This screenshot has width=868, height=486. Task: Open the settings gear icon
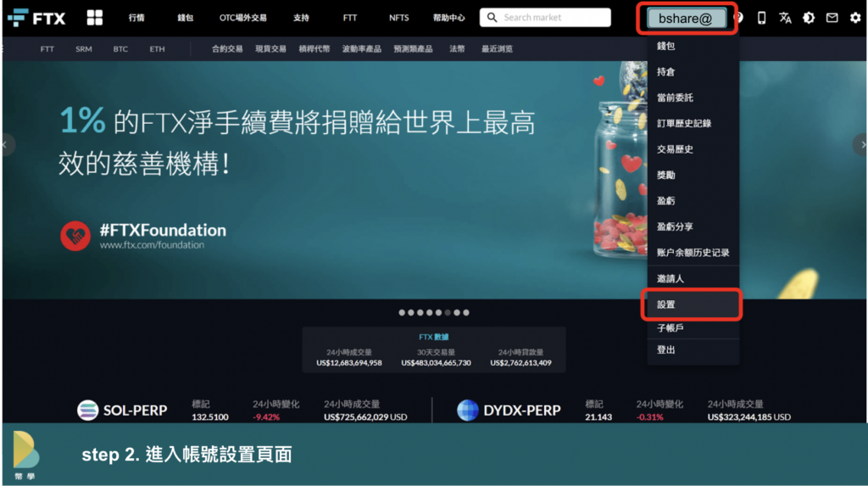click(x=855, y=19)
